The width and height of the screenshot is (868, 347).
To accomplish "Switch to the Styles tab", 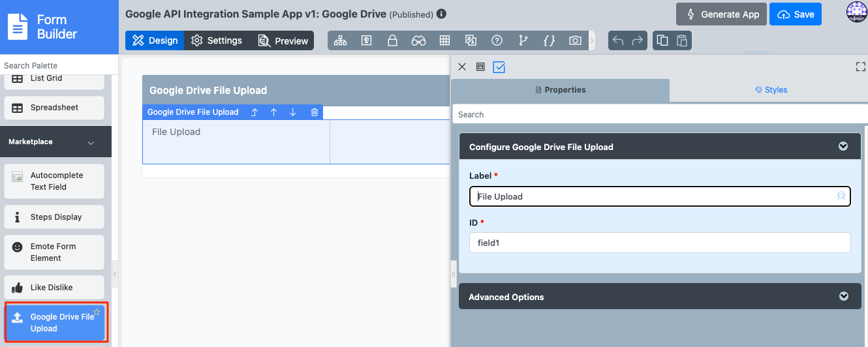I will point(771,90).
